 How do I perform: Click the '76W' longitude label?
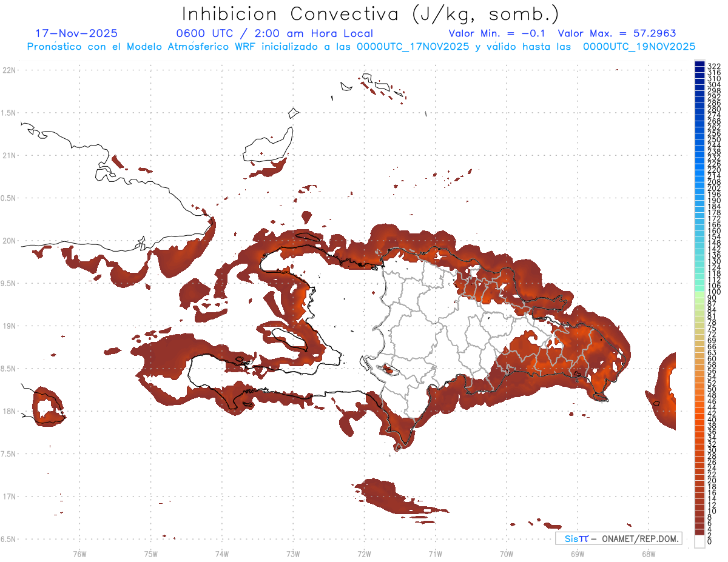click(80, 554)
